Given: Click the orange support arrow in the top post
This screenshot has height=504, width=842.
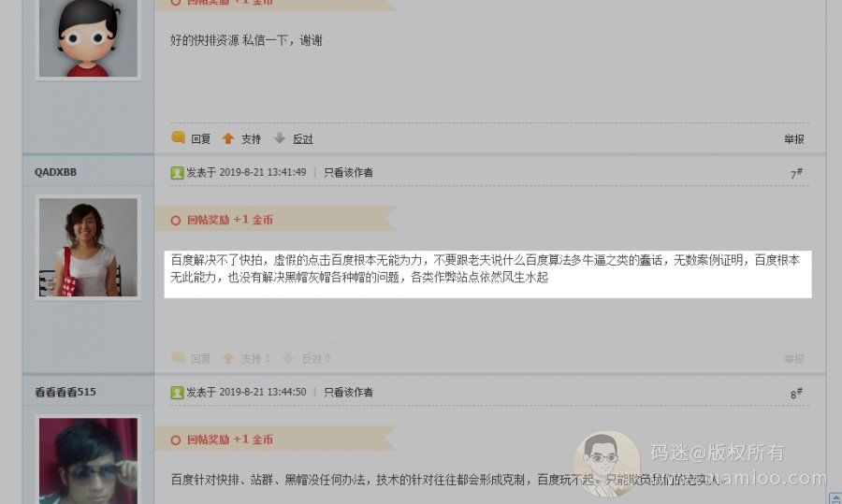Looking at the screenshot, I should [227, 138].
